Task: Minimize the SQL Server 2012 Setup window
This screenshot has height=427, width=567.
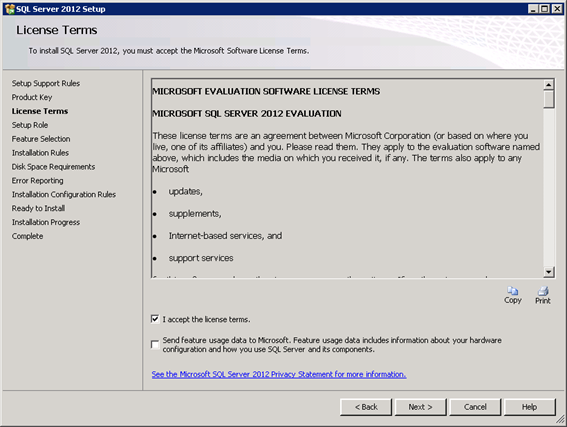Action: 533,9
